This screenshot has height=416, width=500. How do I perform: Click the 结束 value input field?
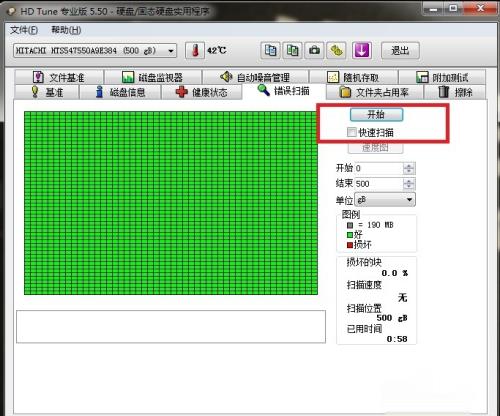click(378, 184)
